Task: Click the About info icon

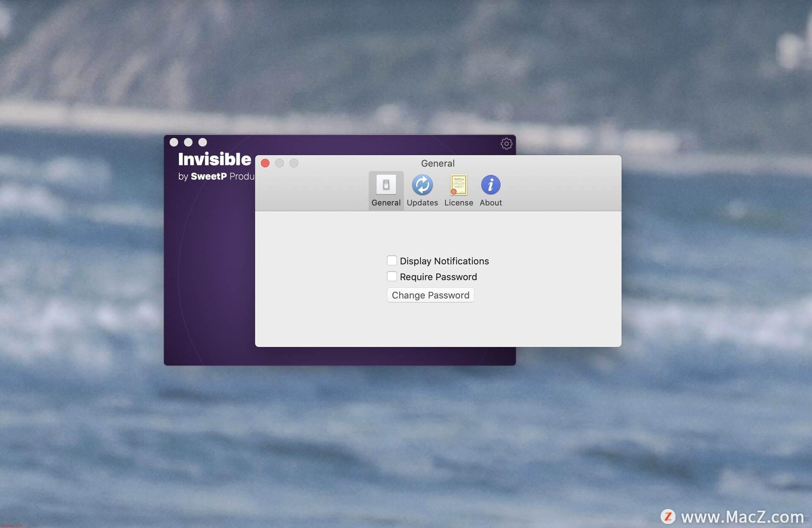Action: (491, 184)
